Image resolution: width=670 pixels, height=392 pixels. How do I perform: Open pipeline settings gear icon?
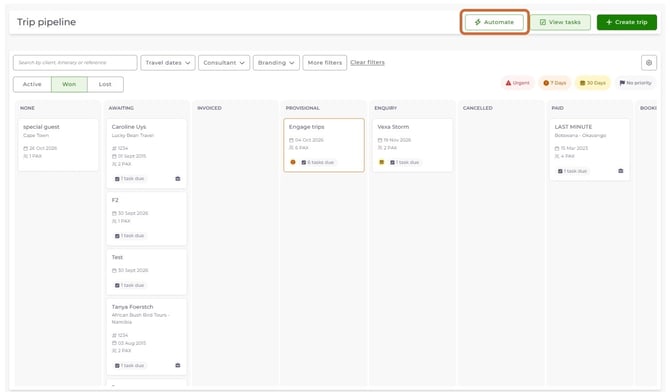[649, 63]
